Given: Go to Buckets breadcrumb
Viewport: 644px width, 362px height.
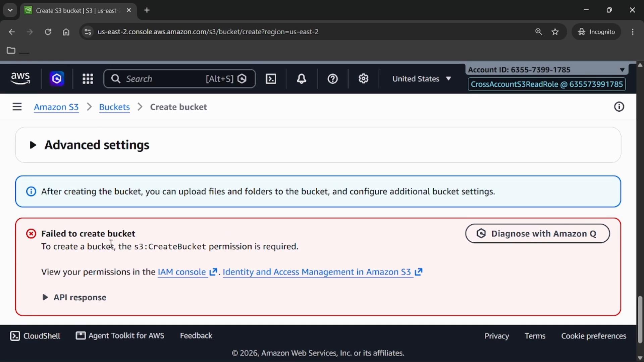Looking at the screenshot, I should tap(114, 107).
